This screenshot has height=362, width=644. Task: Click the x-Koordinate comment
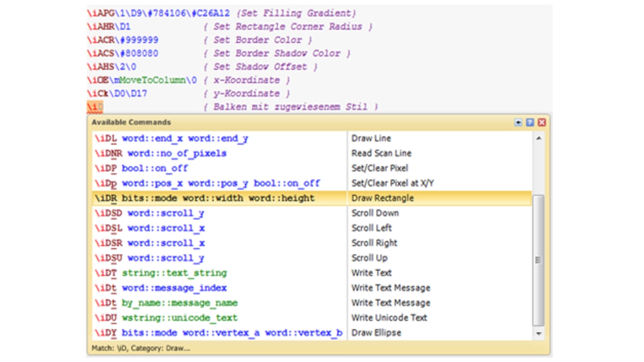[247, 80]
